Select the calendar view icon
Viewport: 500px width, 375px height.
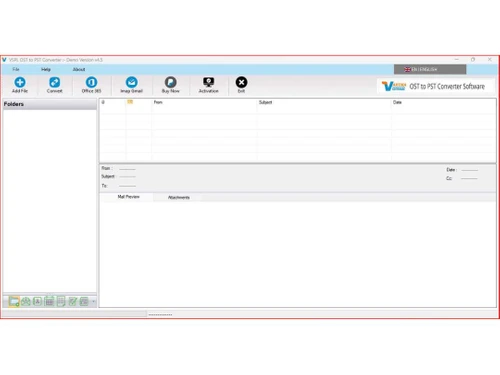pos(49,302)
